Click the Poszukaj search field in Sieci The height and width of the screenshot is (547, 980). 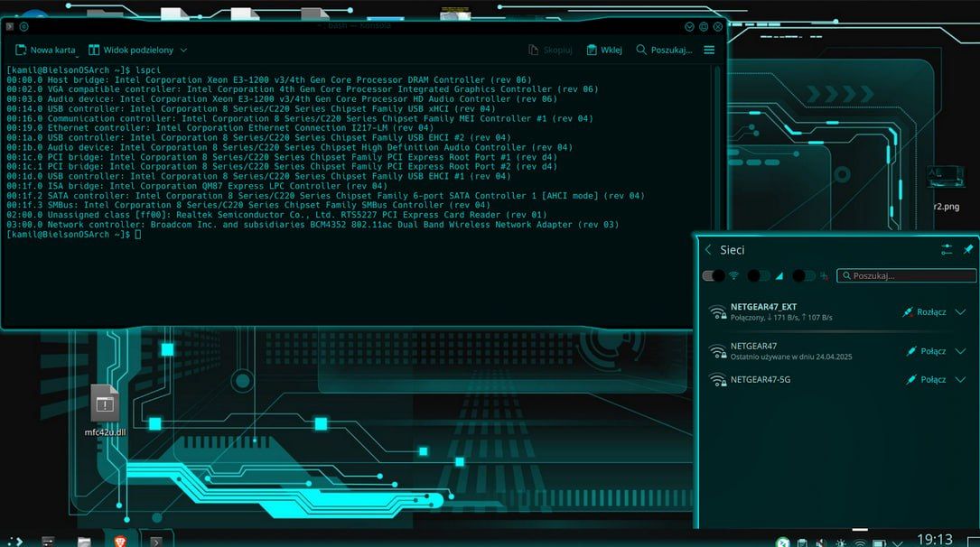[x=906, y=275]
